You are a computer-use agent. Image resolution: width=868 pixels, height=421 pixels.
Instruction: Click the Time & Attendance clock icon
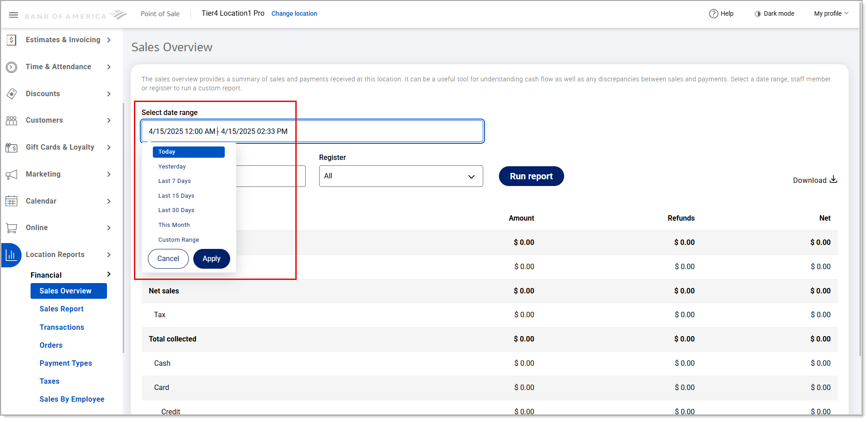12,67
